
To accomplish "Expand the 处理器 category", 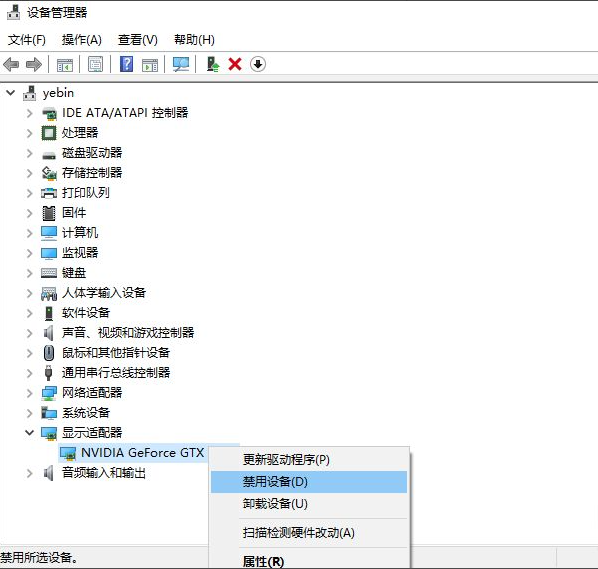I will (29, 133).
